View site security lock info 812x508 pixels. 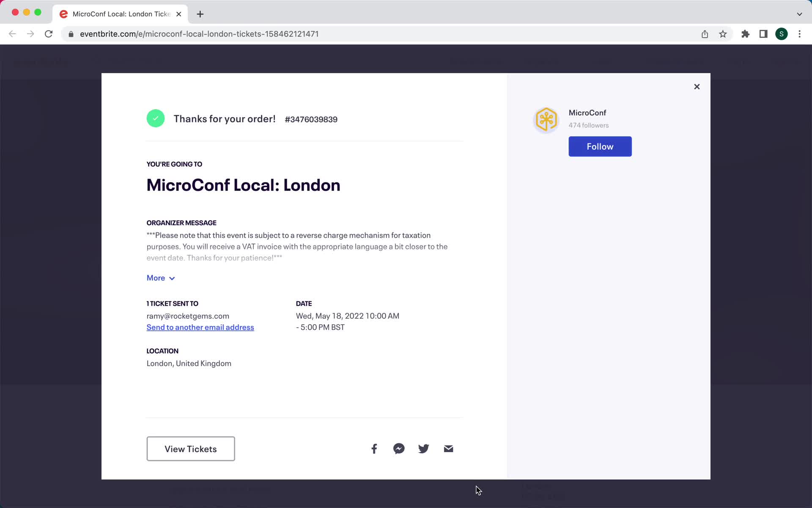(71, 34)
